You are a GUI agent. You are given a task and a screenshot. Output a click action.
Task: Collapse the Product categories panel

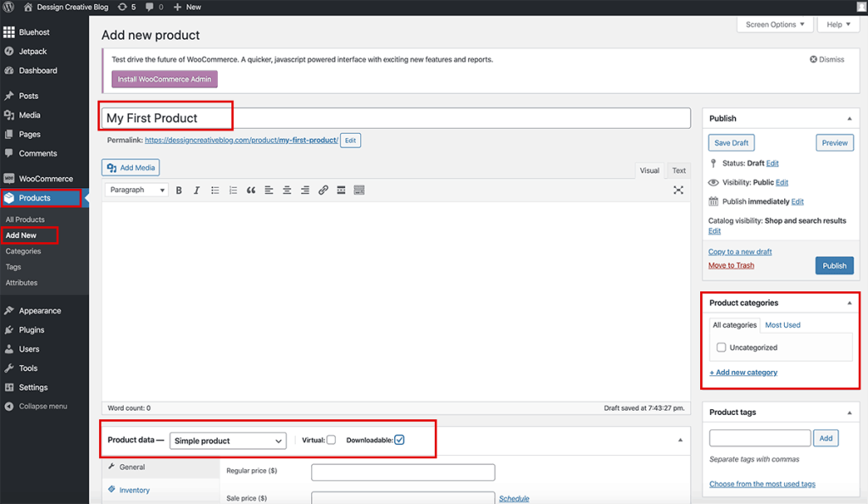pyautogui.click(x=849, y=303)
